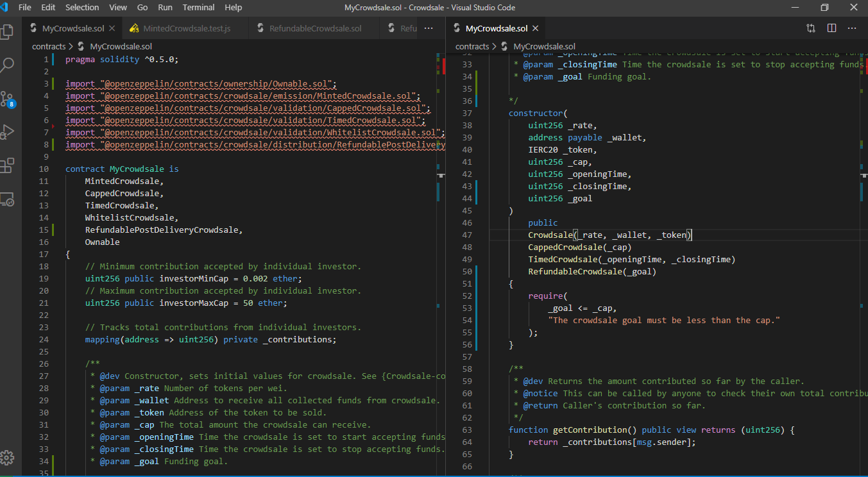Open the Terminal menu

point(199,8)
